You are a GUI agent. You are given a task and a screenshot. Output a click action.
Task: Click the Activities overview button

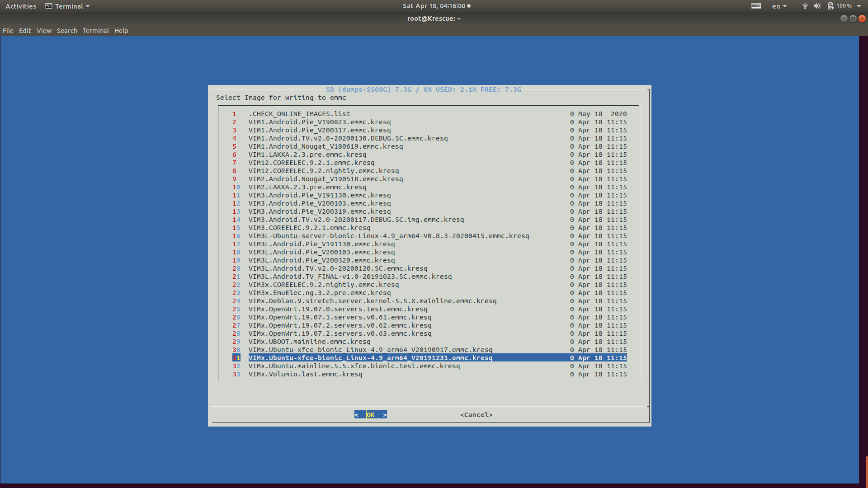point(21,6)
